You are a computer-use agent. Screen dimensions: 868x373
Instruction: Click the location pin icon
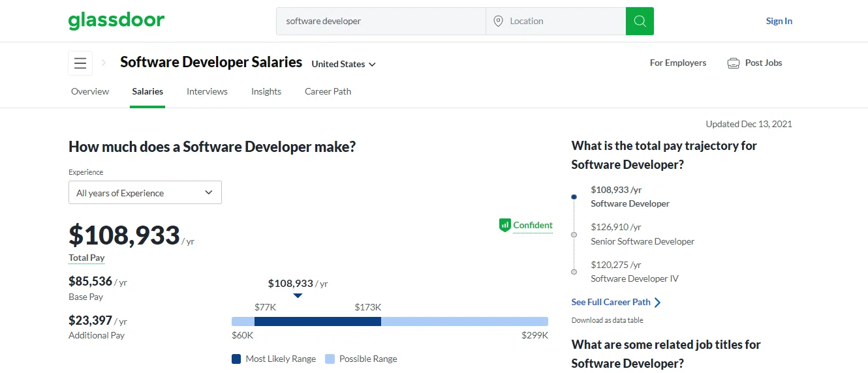(498, 22)
